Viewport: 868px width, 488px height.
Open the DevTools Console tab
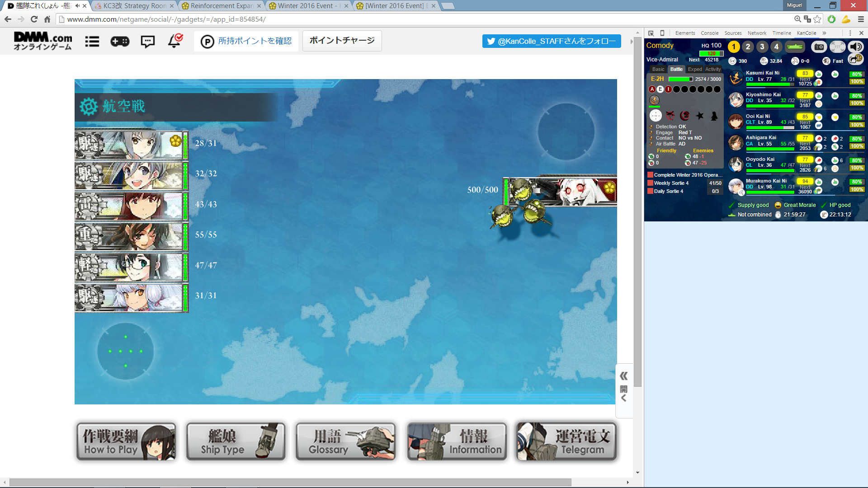(x=710, y=33)
